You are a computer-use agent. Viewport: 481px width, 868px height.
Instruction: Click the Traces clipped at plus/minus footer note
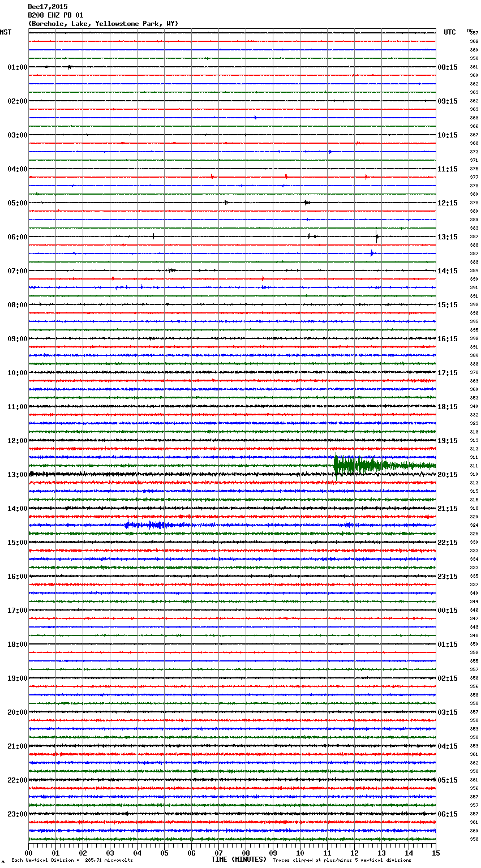point(342,861)
